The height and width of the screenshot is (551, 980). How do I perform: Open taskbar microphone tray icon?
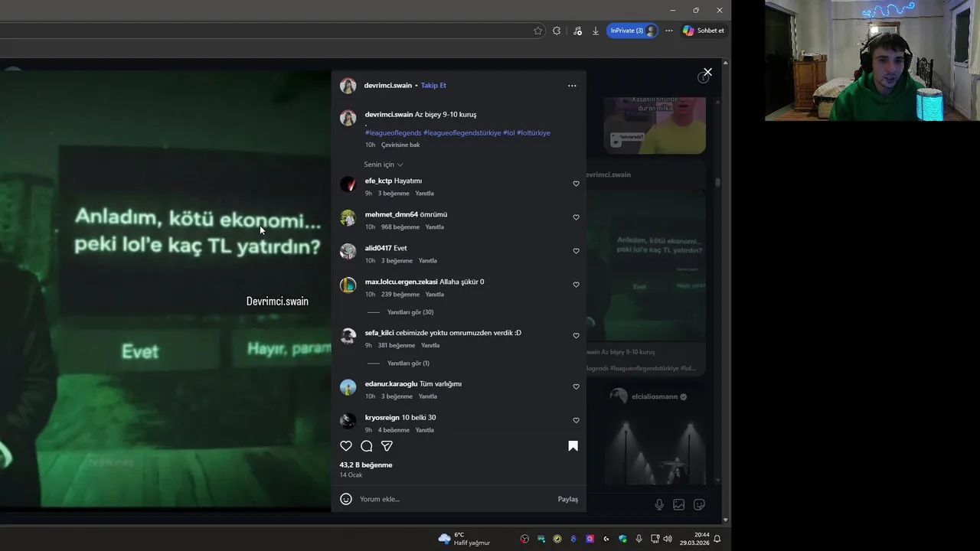[x=639, y=539]
